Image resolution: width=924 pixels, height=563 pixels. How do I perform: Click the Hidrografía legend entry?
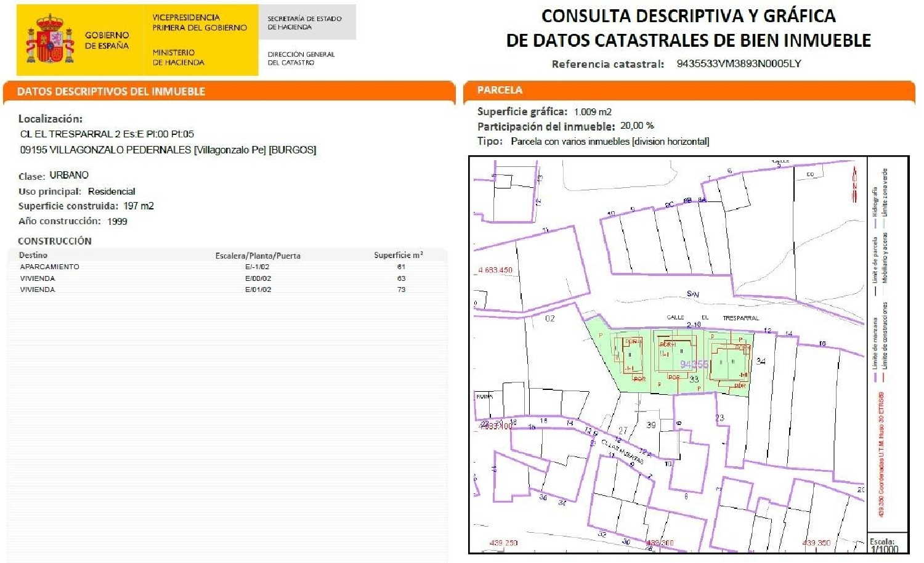coord(875,208)
